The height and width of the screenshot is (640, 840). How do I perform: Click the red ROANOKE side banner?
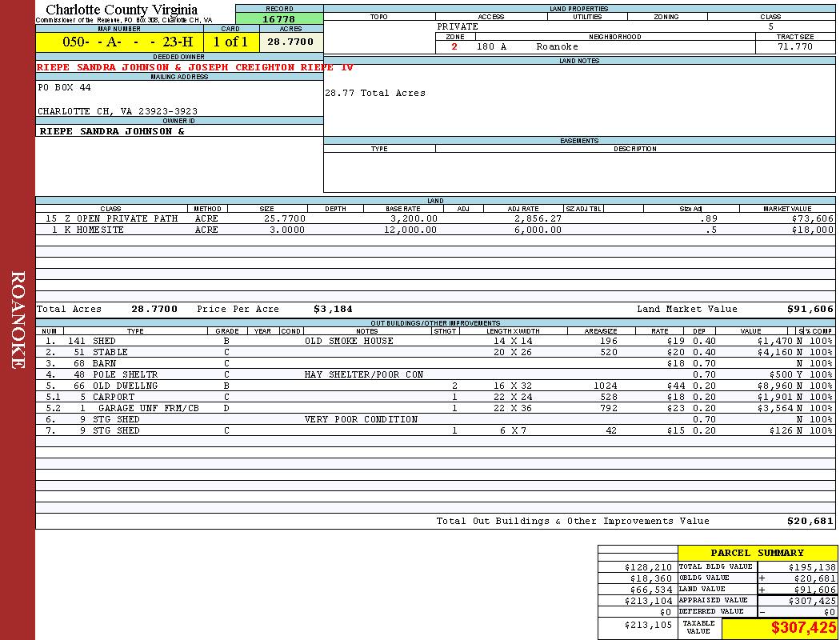tap(18, 320)
